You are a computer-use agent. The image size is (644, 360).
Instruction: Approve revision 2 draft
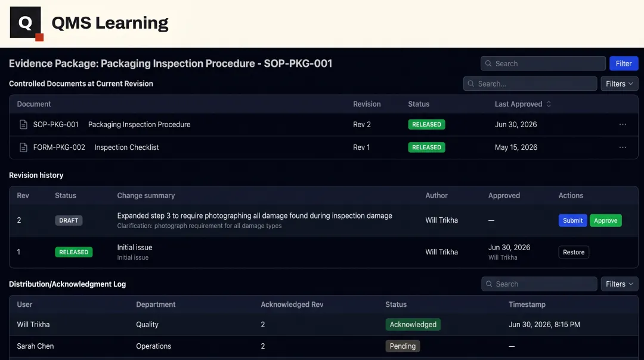coord(605,220)
